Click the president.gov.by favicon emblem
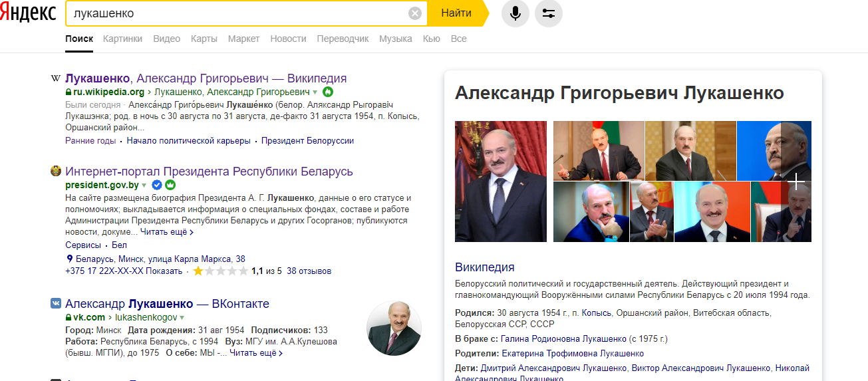Screen dimensions: 868x381 pyautogui.click(x=56, y=172)
